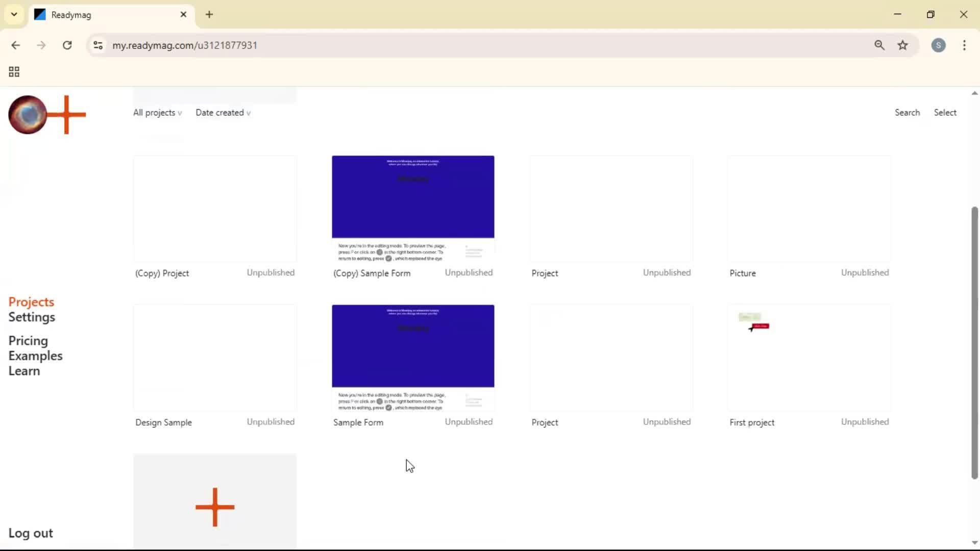The width and height of the screenshot is (980, 551).
Task: Click the bookmark star icon
Action: click(903, 45)
